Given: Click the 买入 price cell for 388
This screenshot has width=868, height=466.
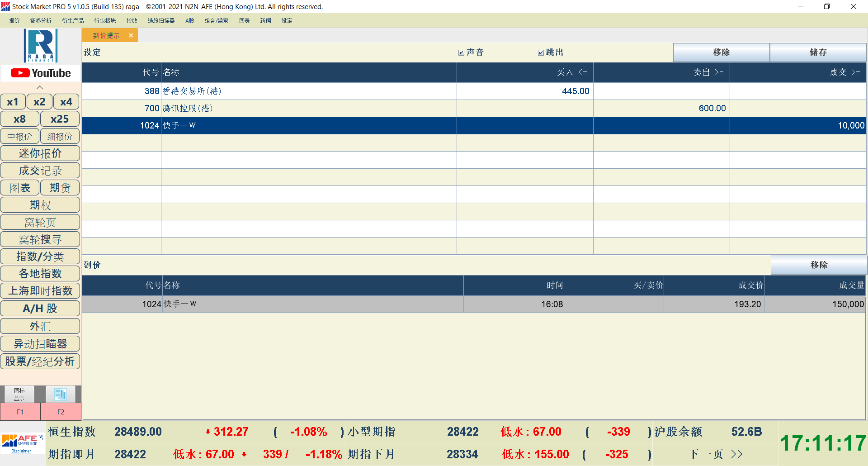Looking at the screenshot, I should coord(524,91).
